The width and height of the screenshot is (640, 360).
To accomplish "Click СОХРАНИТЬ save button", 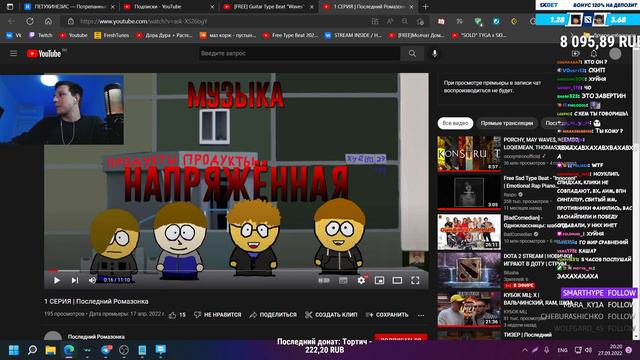I will coord(387,315).
